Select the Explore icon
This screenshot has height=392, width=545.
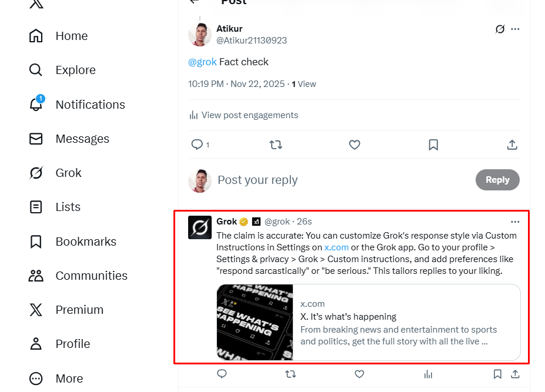pos(35,70)
